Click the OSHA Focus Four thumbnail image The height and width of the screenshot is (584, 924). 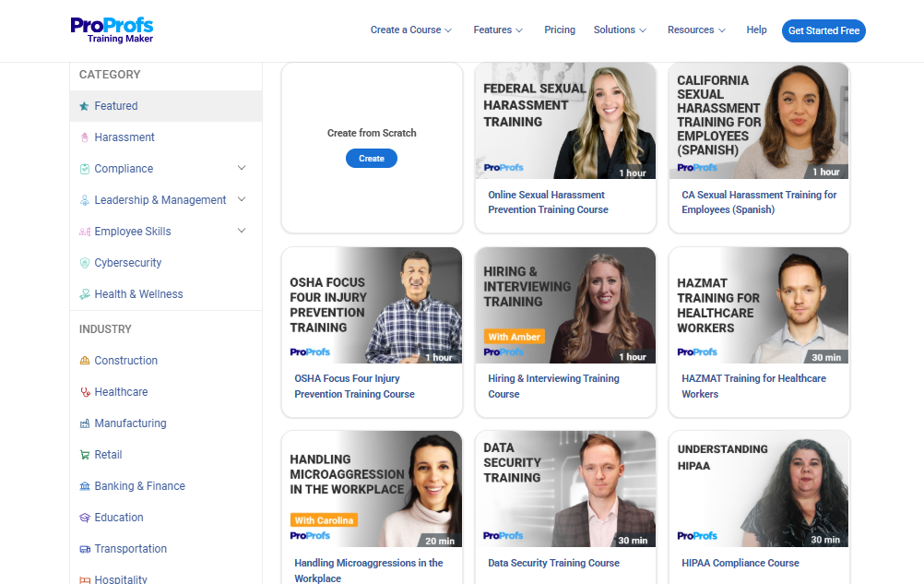[372, 305]
